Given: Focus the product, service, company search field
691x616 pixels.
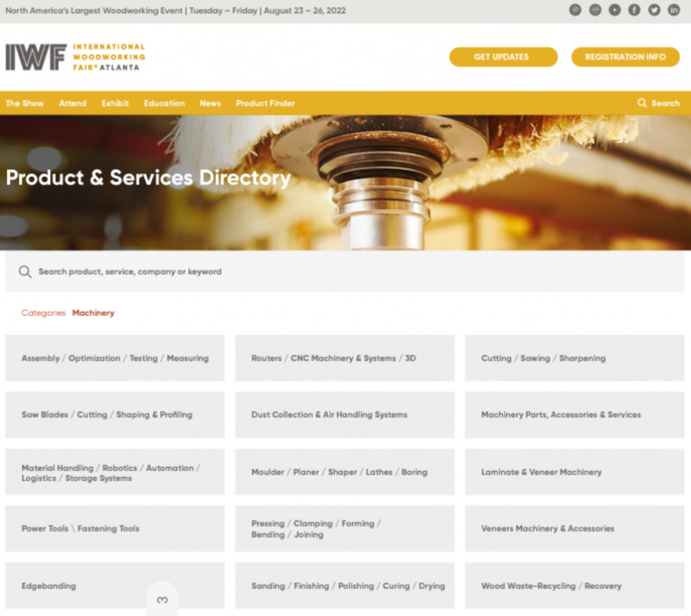Looking at the screenshot, I should coord(337,272).
